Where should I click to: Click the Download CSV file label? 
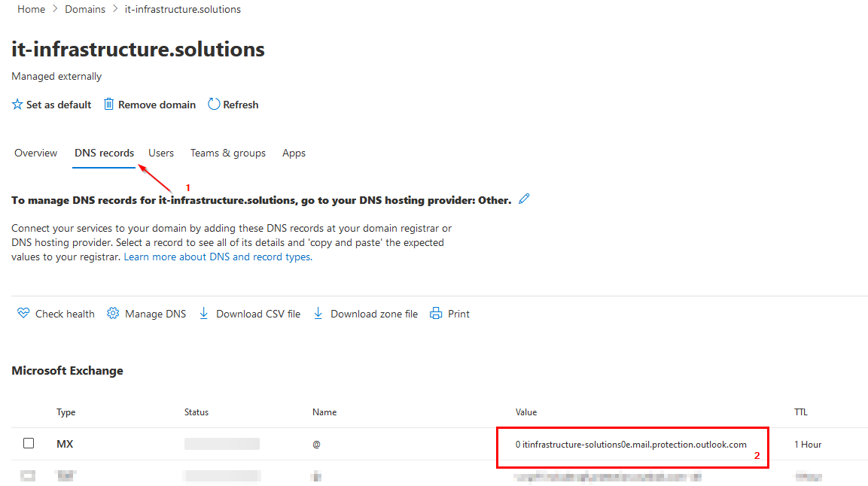pyautogui.click(x=258, y=314)
